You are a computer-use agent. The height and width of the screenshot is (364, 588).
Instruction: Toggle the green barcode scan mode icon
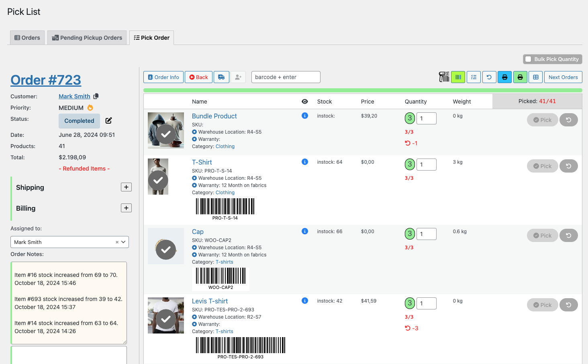tap(458, 77)
